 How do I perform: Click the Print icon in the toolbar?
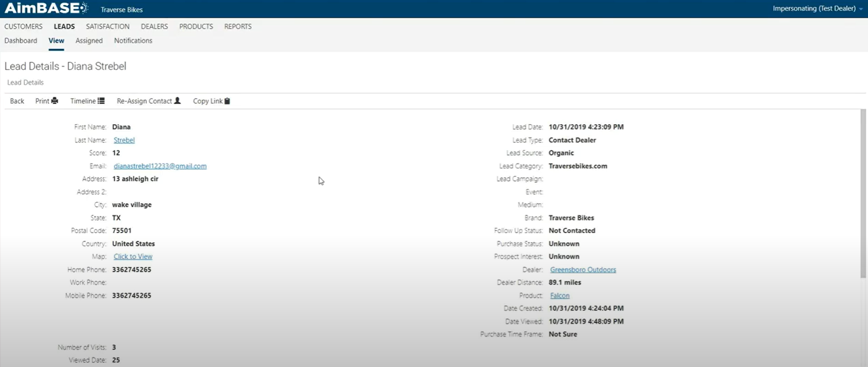pos(55,101)
